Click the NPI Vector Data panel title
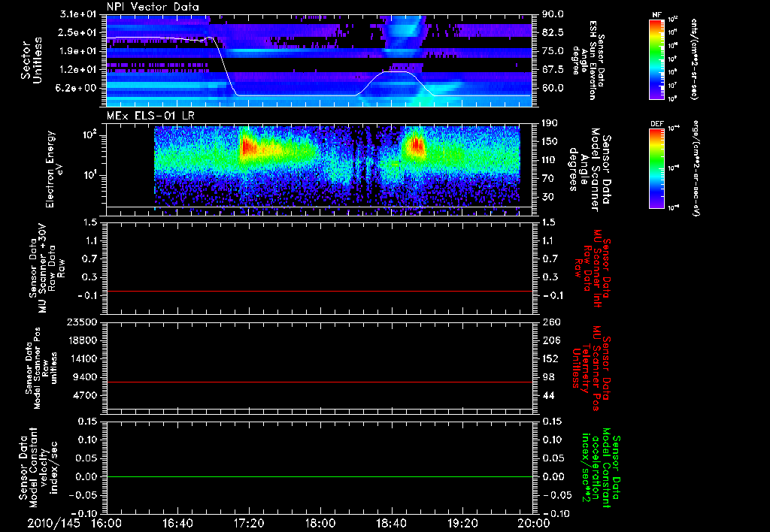 coord(153,7)
